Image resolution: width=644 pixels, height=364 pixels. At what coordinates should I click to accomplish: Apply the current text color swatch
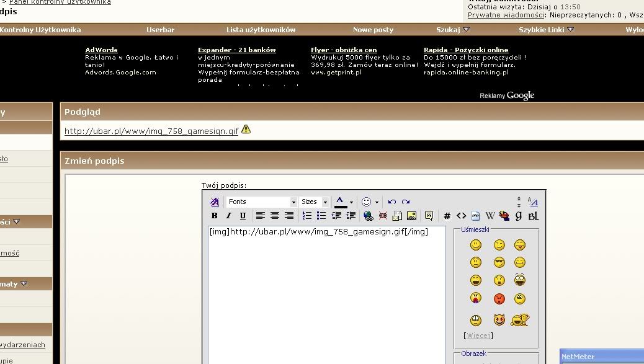point(340,202)
